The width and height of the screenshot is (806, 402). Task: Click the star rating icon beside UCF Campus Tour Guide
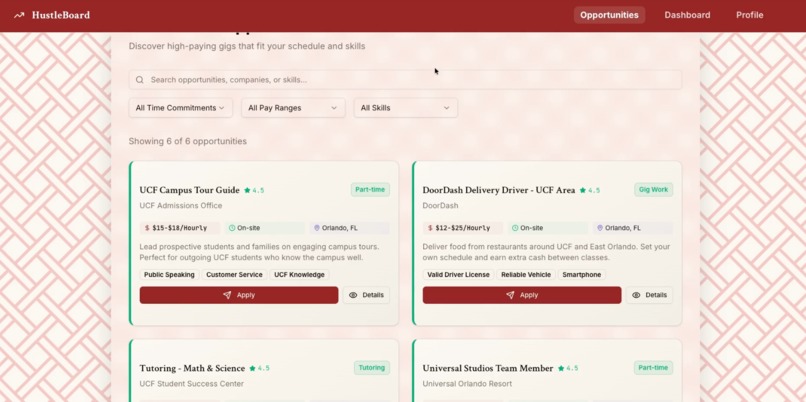point(247,190)
